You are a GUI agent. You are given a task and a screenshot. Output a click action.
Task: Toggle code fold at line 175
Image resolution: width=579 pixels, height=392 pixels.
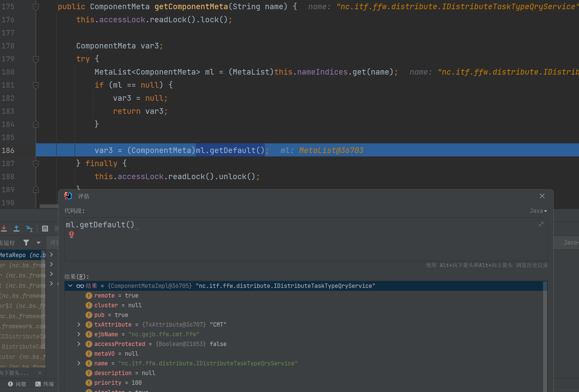coord(36,7)
